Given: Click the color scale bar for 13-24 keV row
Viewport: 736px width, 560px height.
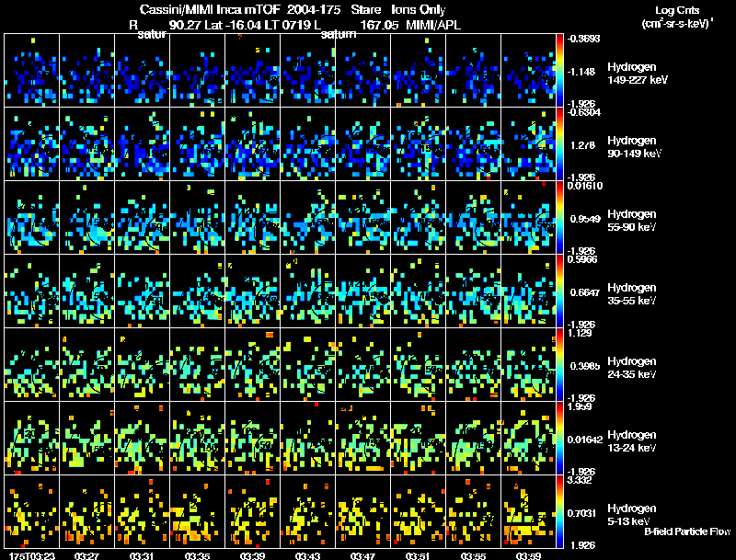Looking at the screenshot, I should point(559,439).
